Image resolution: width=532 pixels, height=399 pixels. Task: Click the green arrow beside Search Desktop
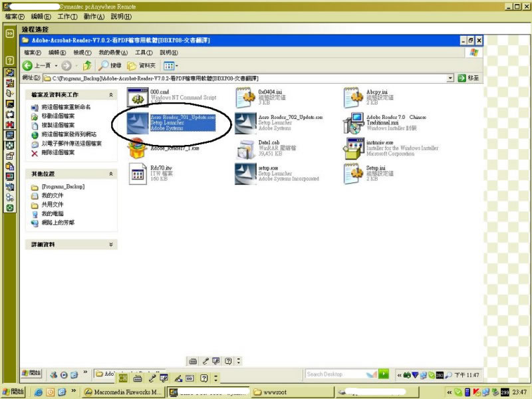384,374
